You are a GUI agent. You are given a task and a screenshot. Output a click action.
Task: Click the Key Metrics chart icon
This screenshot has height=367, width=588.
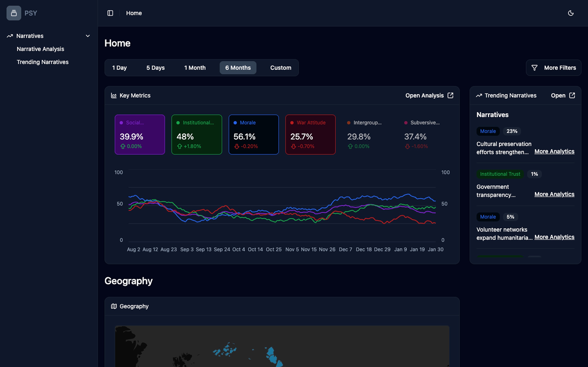(114, 96)
